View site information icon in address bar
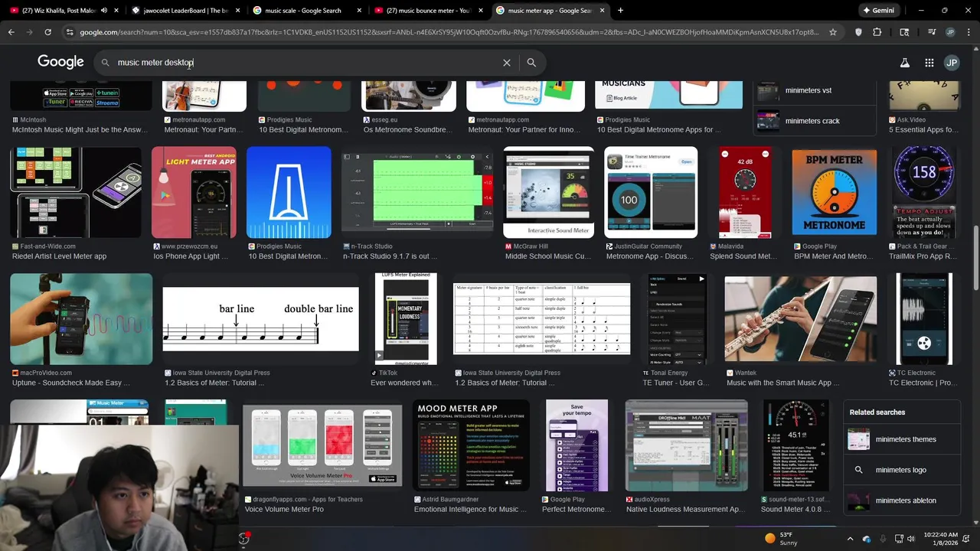 [70, 32]
